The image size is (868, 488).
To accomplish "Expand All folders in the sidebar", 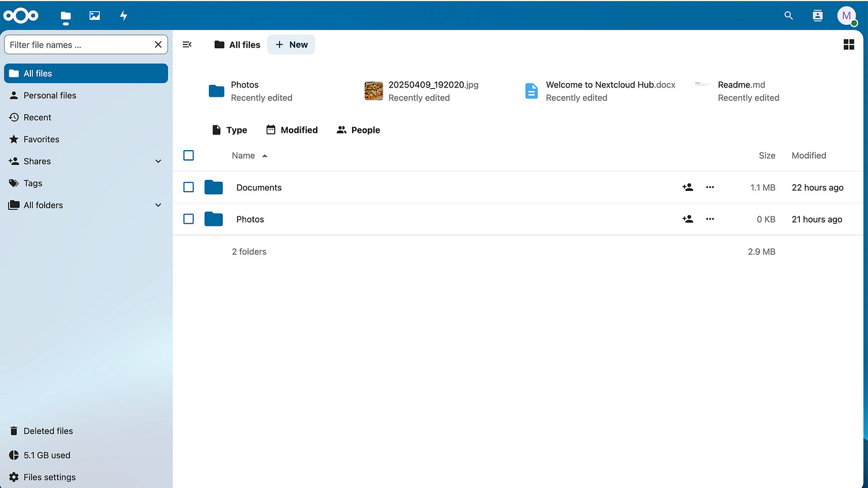I will click(158, 205).
